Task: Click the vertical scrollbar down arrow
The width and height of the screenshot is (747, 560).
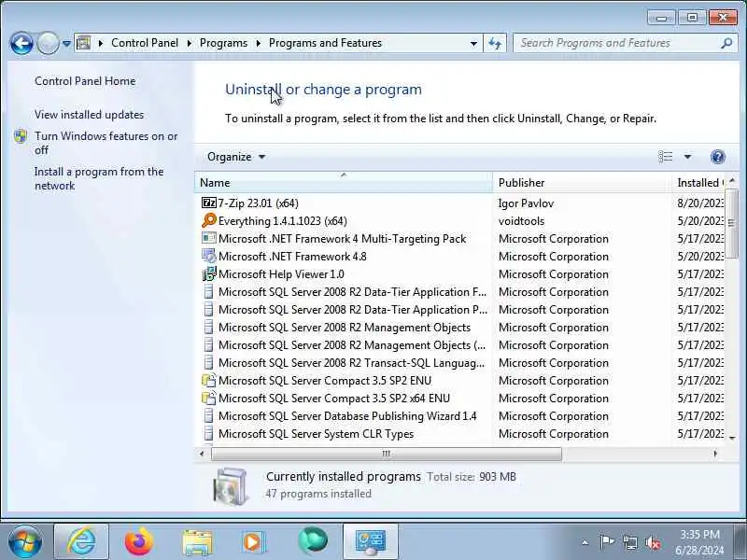Action: click(732, 438)
